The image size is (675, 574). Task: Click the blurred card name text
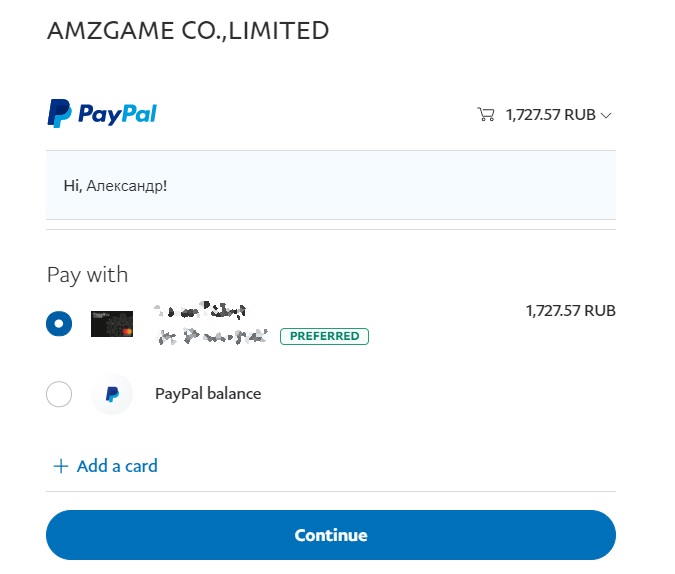tap(201, 310)
